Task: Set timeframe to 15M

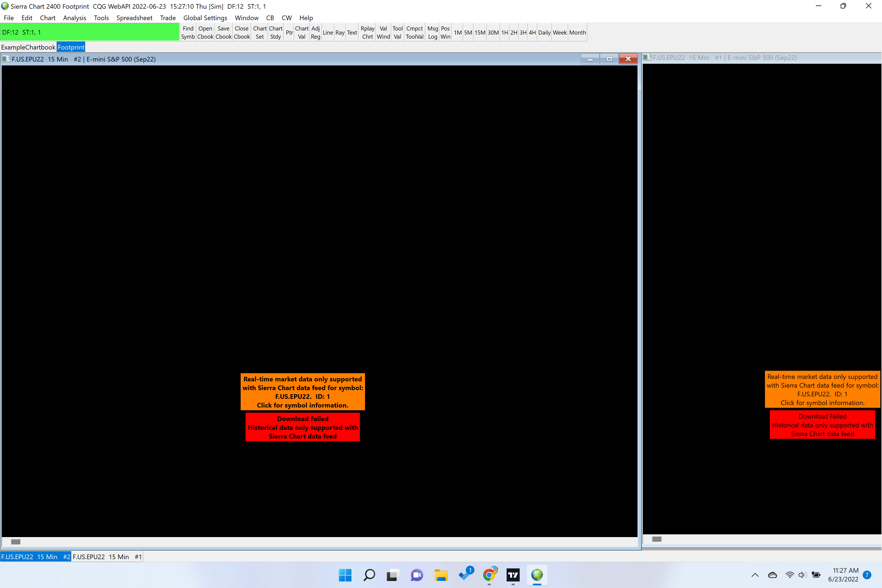Action: click(480, 32)
